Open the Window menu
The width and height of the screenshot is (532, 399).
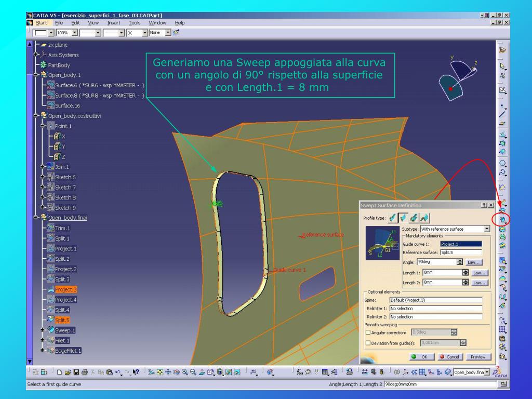[157, 23]
